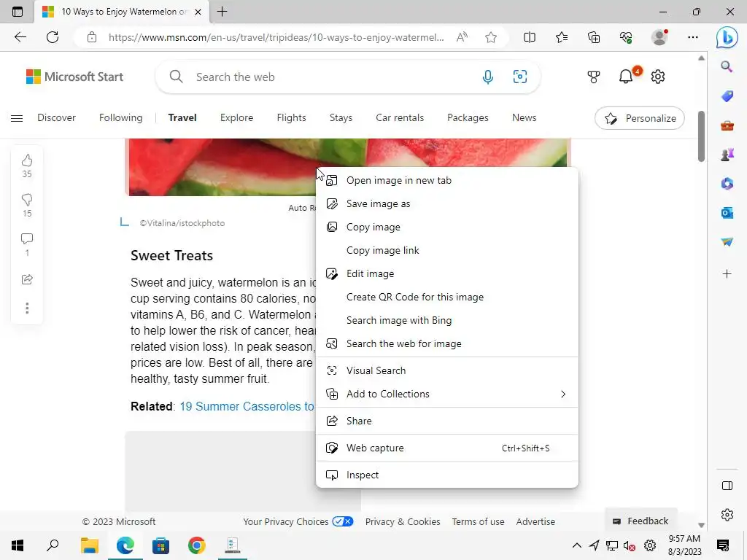Screen dimensions: 747x560
Task: Refresh the current page
Action: pyautogui.click(x=53, y=37)
